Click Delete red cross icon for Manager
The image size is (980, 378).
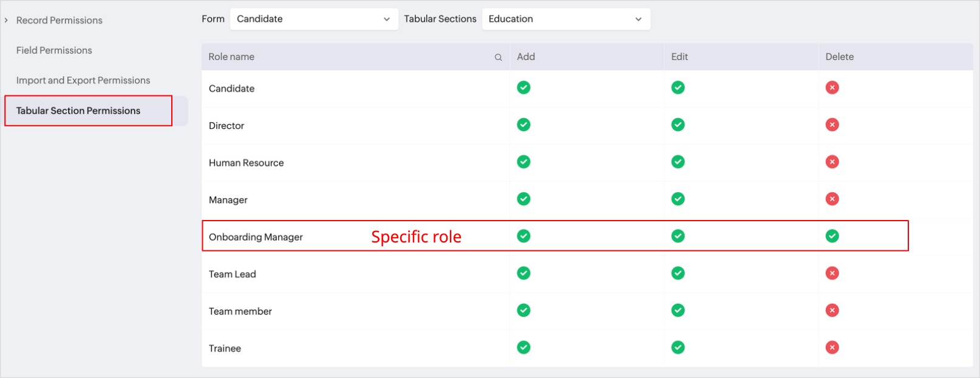(832, 199)
